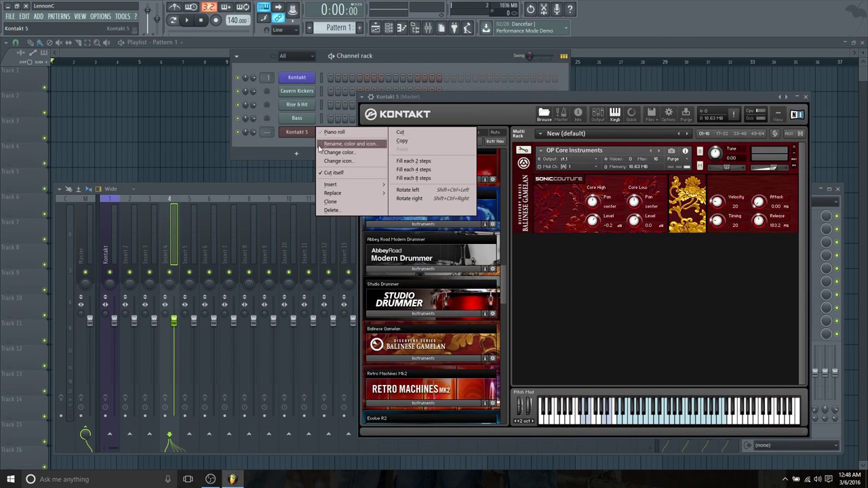Open the Kontakt Browse folder icon
This screenshot has height=488, width=868.
point(544,115)
